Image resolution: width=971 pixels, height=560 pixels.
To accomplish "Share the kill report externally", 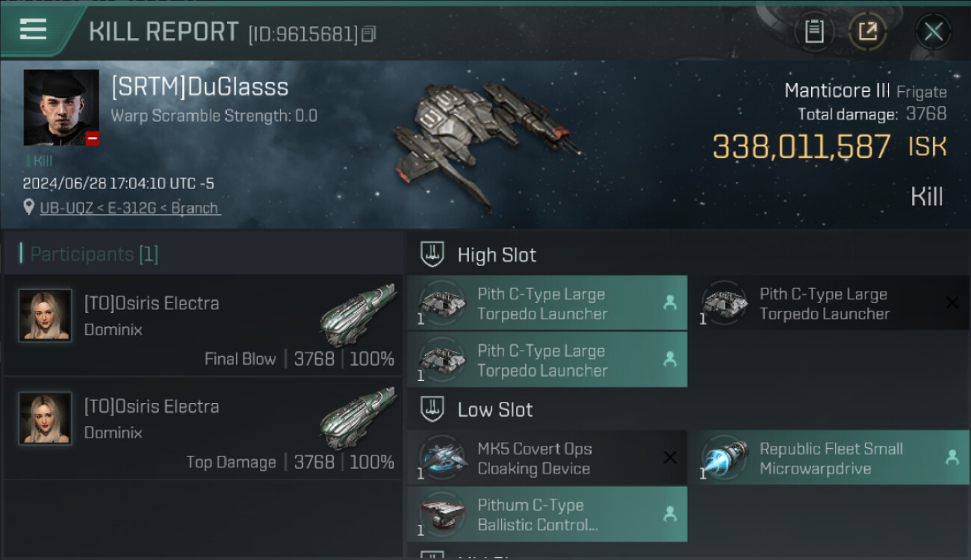I will click(x=867, y=31).
